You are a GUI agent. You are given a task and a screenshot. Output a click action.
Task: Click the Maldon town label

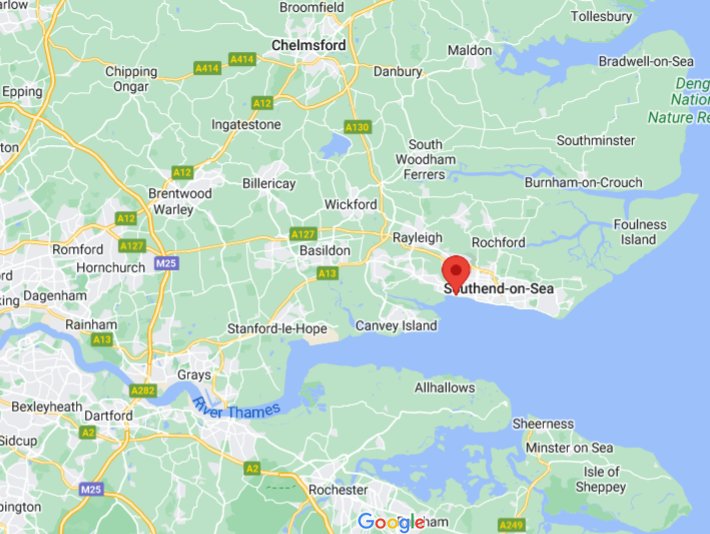470,50
